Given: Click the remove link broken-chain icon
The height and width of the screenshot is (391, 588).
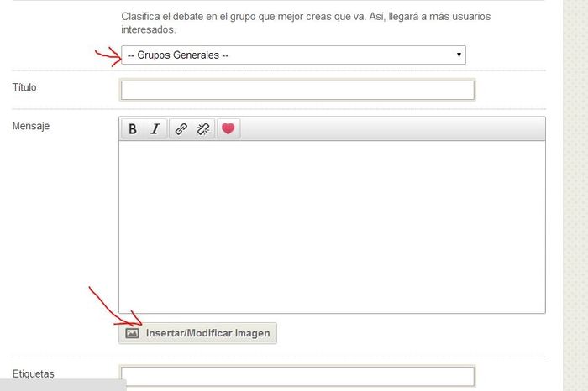Looking at the screenshot, I should (202, 129).
